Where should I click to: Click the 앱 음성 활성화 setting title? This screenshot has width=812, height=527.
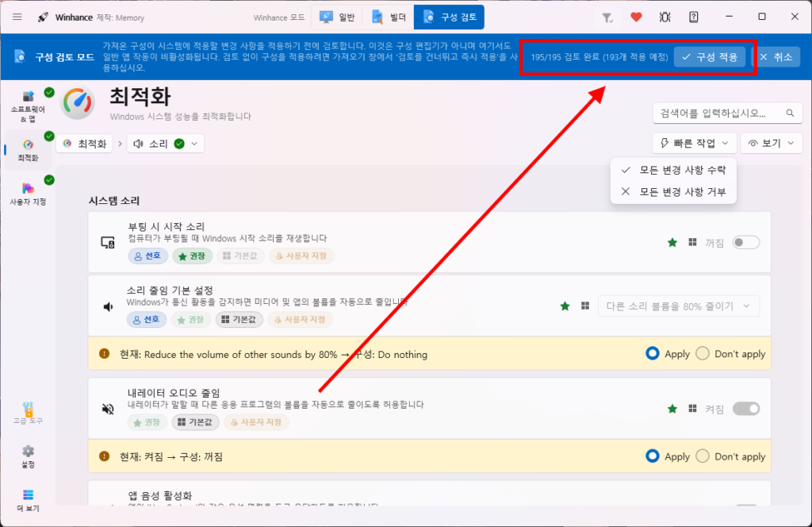point(159,495)
